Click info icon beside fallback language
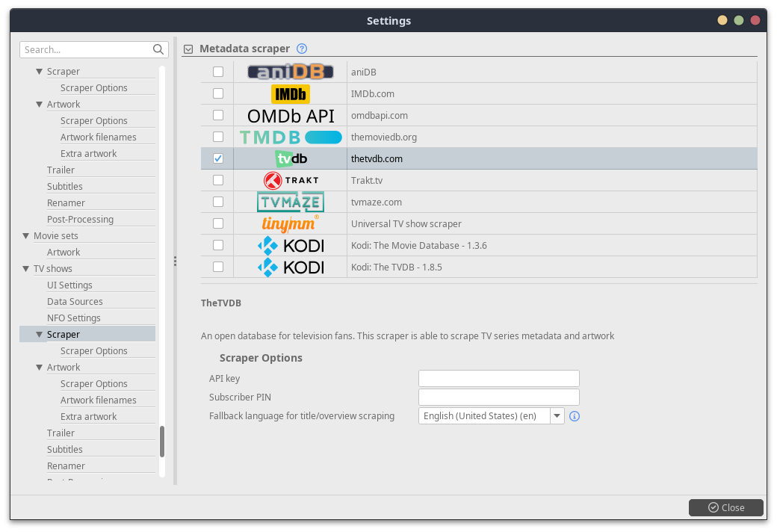The image size is (777, 532). click(575, 416)
